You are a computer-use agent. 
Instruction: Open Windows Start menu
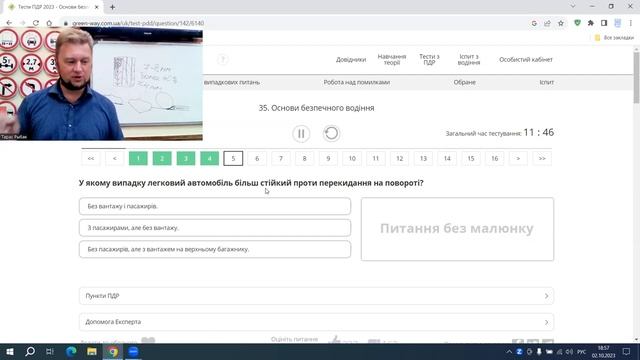[10, 351]
